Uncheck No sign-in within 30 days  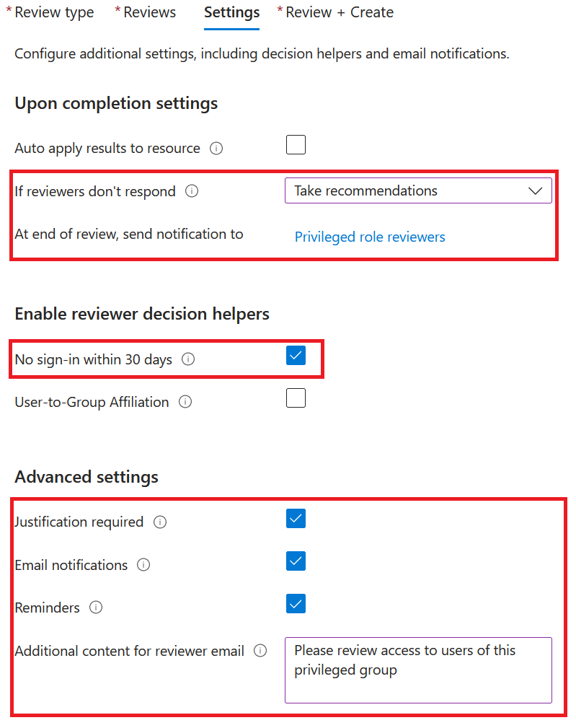coord(296,356)
